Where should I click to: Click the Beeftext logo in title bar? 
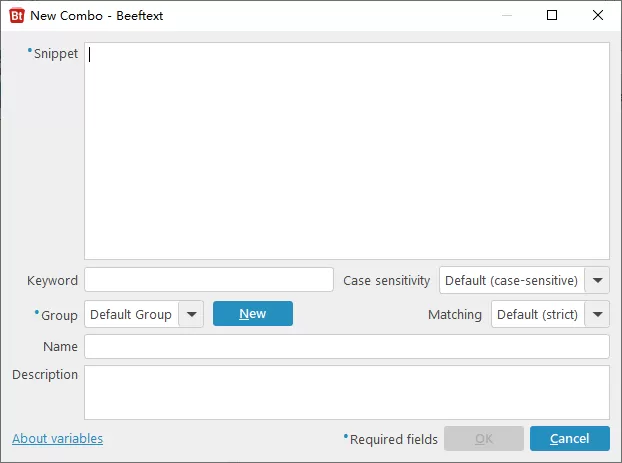(x=17, y=16)
